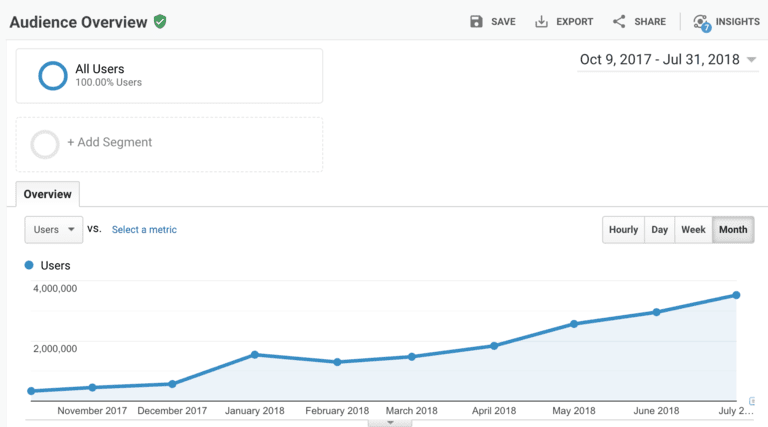Click the Share icon
Image resolution: width=768 pixels, height=427 pixels.
point(619,22)
